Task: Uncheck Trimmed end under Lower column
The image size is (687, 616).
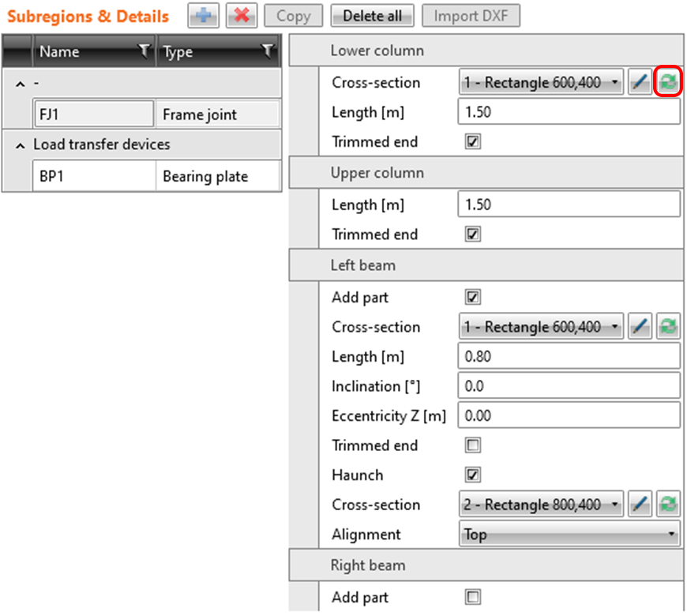Action: tap(473, 142)
